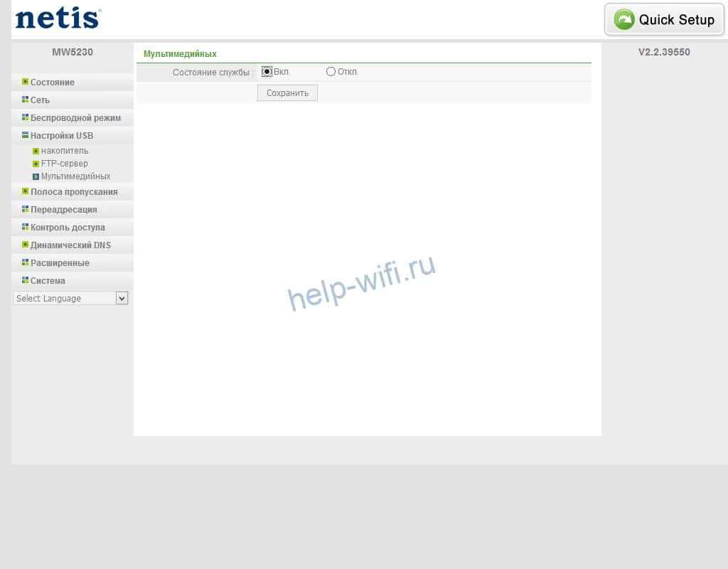The height and width of the screenshot is (569, 728).
Task: Click the icon beside Динамический DNS
Action: (x=25, y=245)
